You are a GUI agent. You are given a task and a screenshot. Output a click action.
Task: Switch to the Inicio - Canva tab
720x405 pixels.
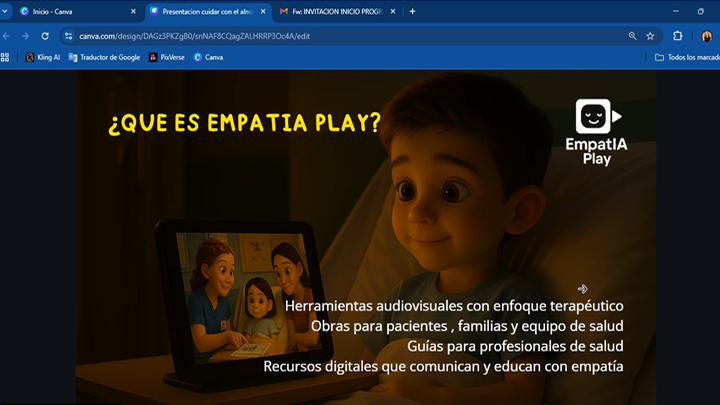[70, 11]
